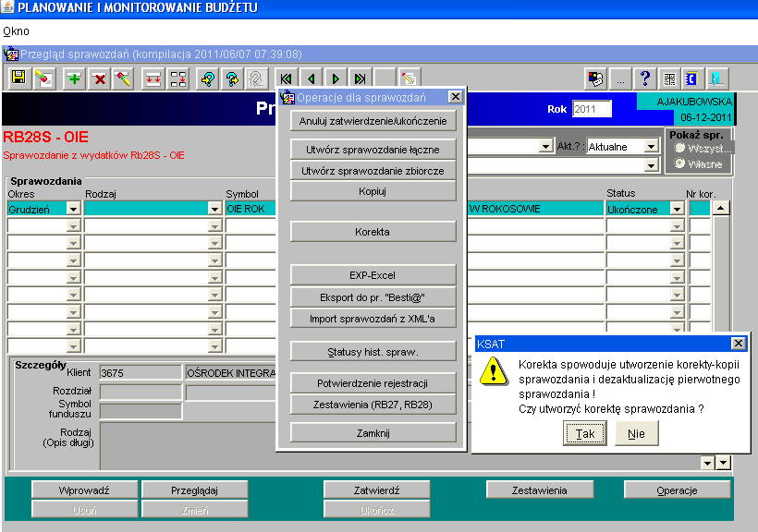This screenshot has height=532, width=758.
Task: Click the warning triangle icon in KSAT dialog
Action: [x=493, y=371]
